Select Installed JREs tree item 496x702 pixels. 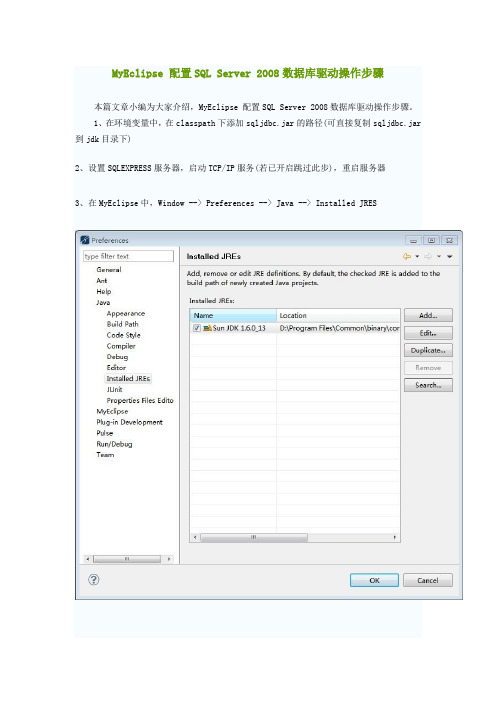point(128,378)
